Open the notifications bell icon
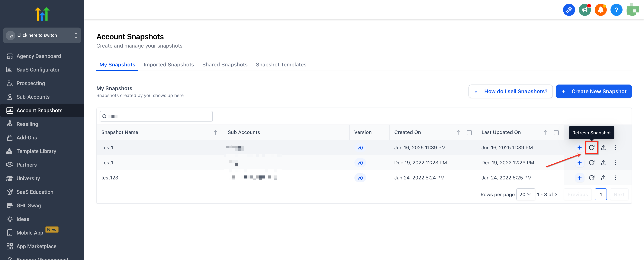 coord(600,10)
